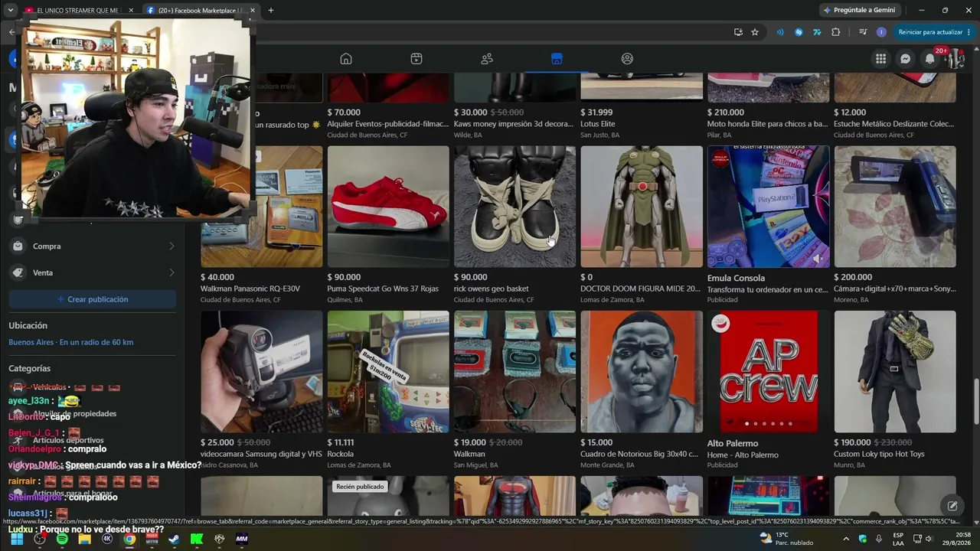Click the Estuche Metálico Deslizante listing title
The width and height of the screenshot is (980, 551).
[894, 124]
